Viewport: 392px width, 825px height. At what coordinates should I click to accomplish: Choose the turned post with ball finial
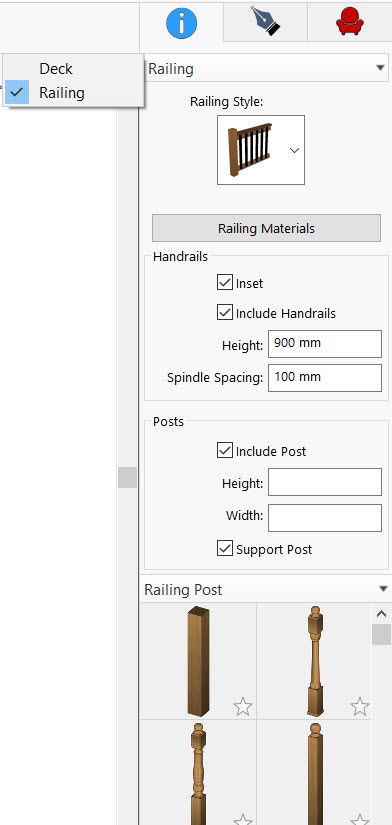(x=314, y=661)
